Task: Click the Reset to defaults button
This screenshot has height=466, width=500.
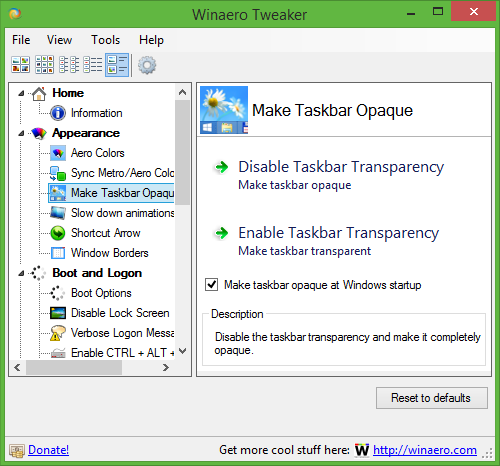Action: (432, 398)
